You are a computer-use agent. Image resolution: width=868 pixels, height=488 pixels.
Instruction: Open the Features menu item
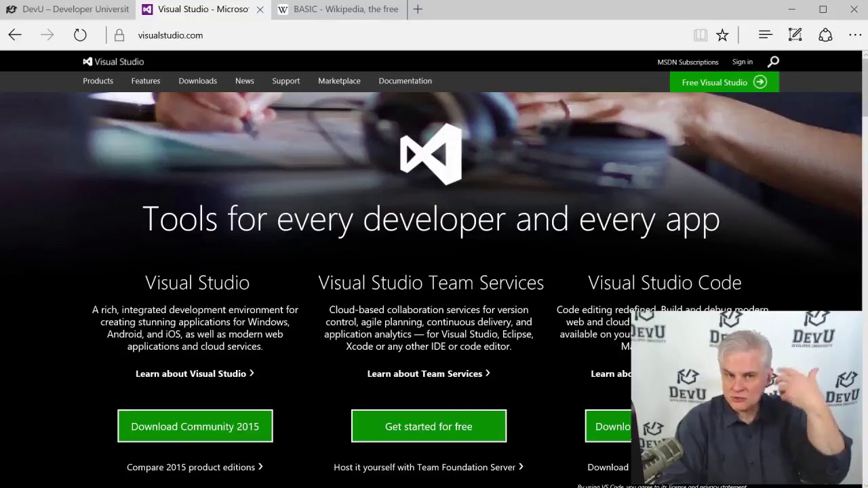click(x=146, y=81)
